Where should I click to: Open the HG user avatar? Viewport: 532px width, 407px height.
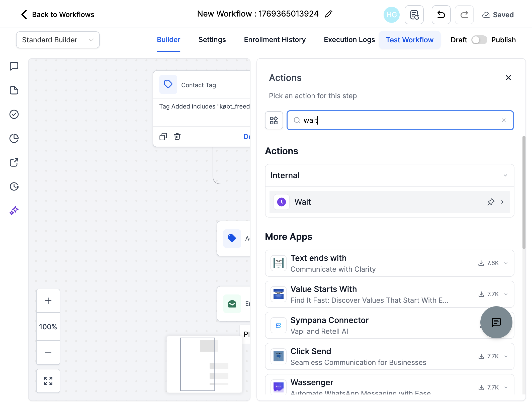pos(391,15)
